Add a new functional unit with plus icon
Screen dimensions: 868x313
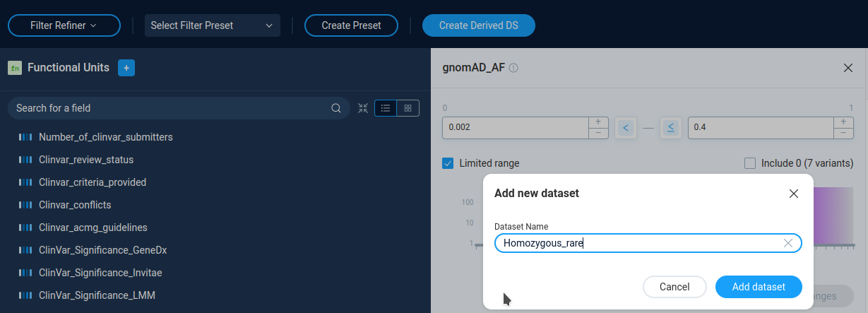(126, 68)
